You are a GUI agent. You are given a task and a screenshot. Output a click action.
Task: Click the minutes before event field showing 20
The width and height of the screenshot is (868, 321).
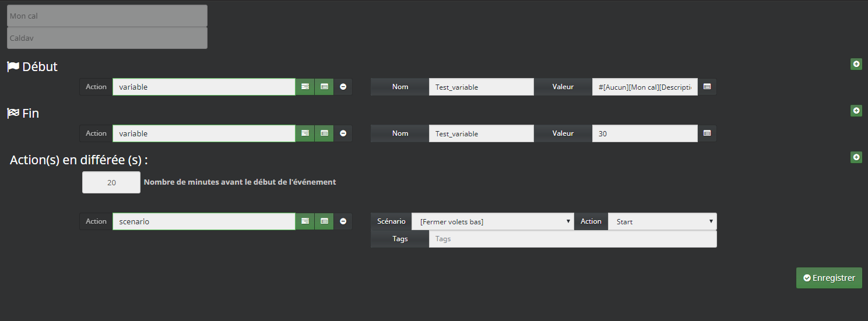point(111,182)
